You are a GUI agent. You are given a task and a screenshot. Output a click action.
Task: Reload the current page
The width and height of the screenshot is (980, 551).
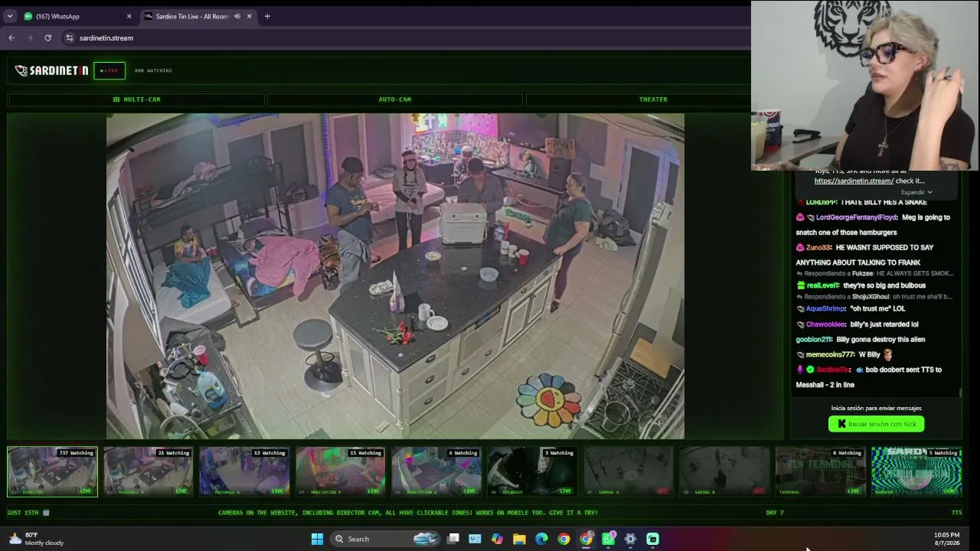47,37
